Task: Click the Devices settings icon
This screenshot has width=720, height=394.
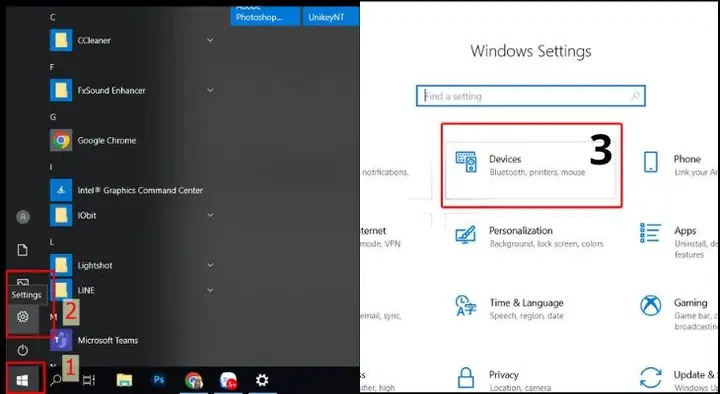Action: click(466, 162)
